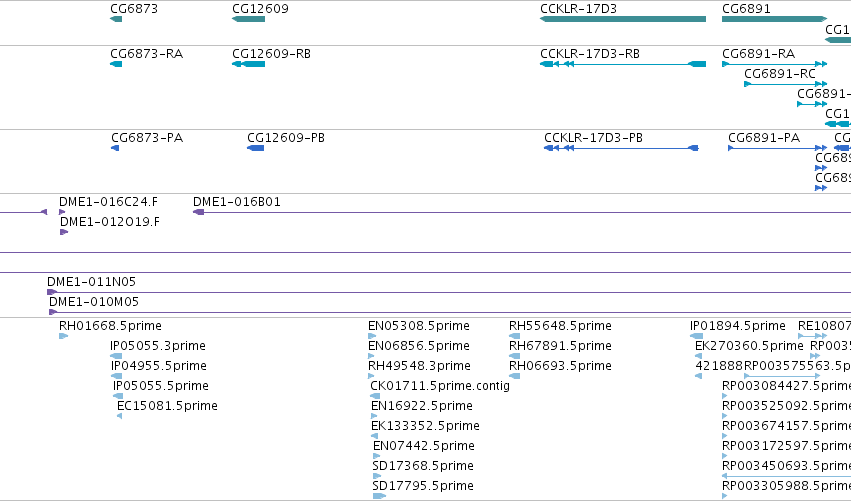
Task: Click the CG12609-RB transcript label
Action: point(271,54)
